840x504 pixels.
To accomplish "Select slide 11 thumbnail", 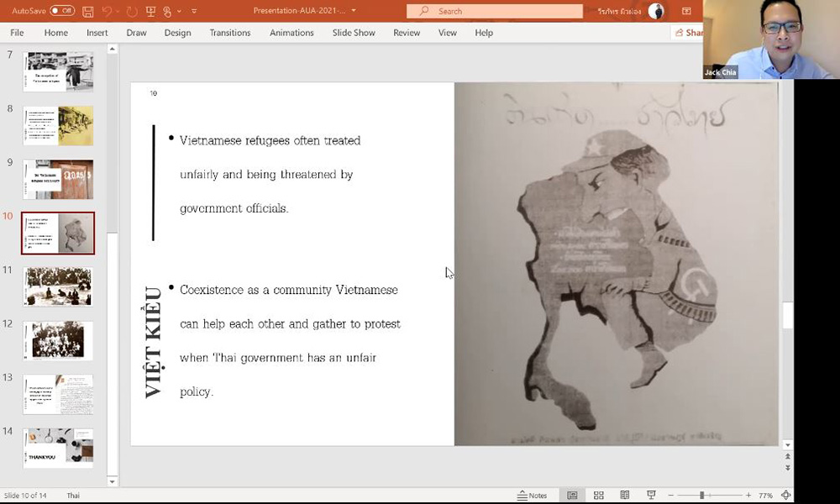I will click(x=59, y=286).
